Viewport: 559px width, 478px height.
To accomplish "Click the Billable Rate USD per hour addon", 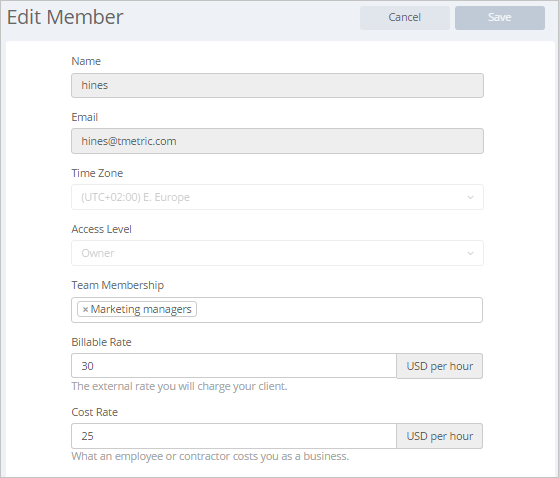I will [x=440, y=366].
